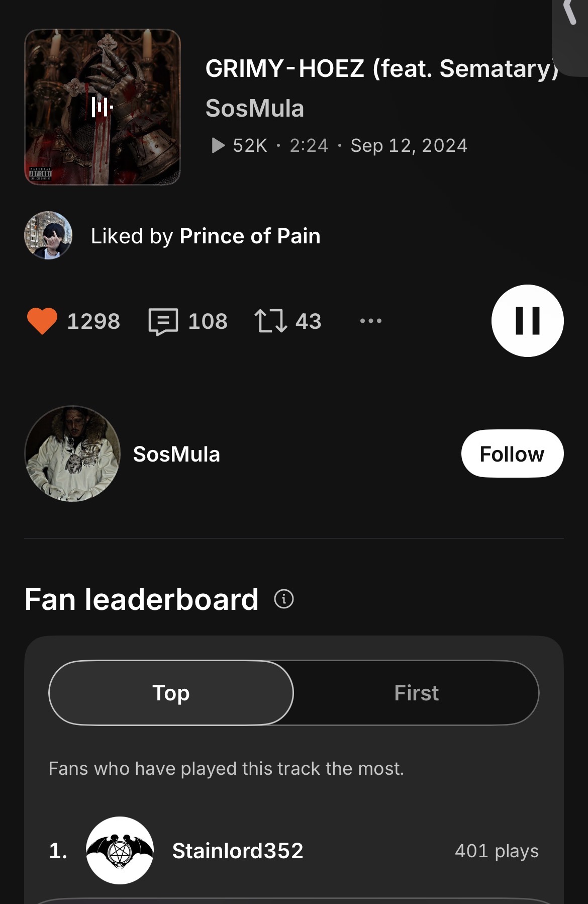Show fan leaderboard info icon

click(x=284, y=599)
